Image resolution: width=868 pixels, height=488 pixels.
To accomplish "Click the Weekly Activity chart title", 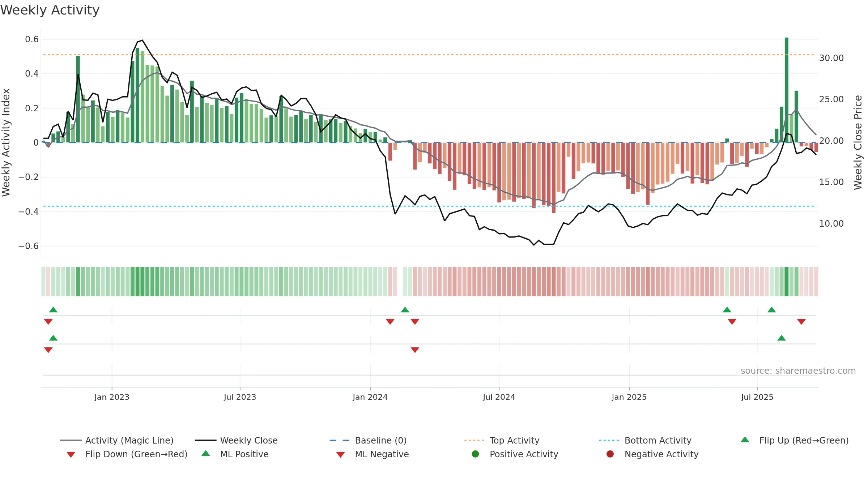I will [50, 10].
